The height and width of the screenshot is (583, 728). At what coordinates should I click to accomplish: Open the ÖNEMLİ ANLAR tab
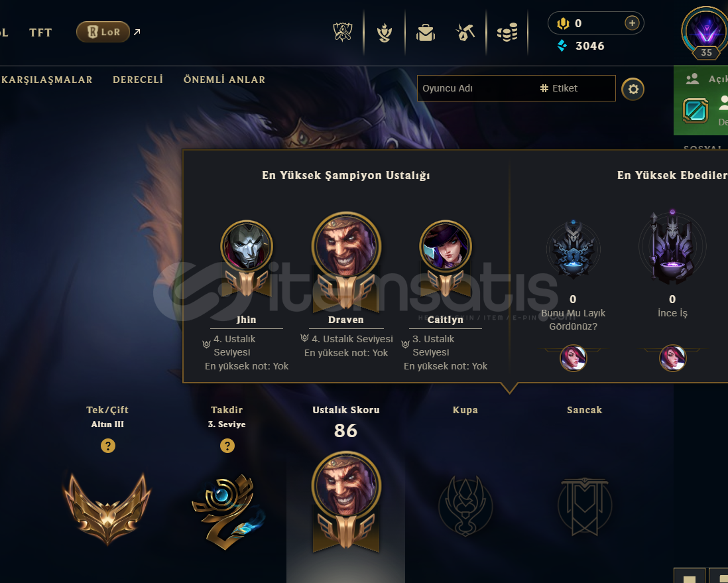224,80
